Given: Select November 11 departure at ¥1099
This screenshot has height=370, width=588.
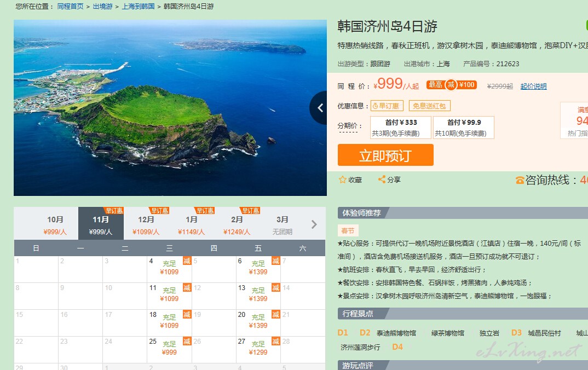Looking at the screenshot, I should 169,296.
